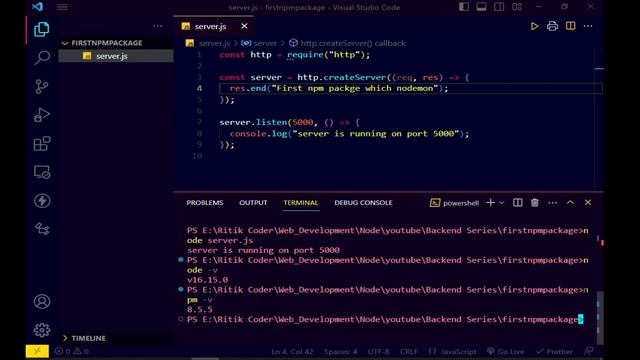Open Explorer views and more actions
Image resolution: width=640 pixels, height=360 pixels.
[x=158, y=26]
